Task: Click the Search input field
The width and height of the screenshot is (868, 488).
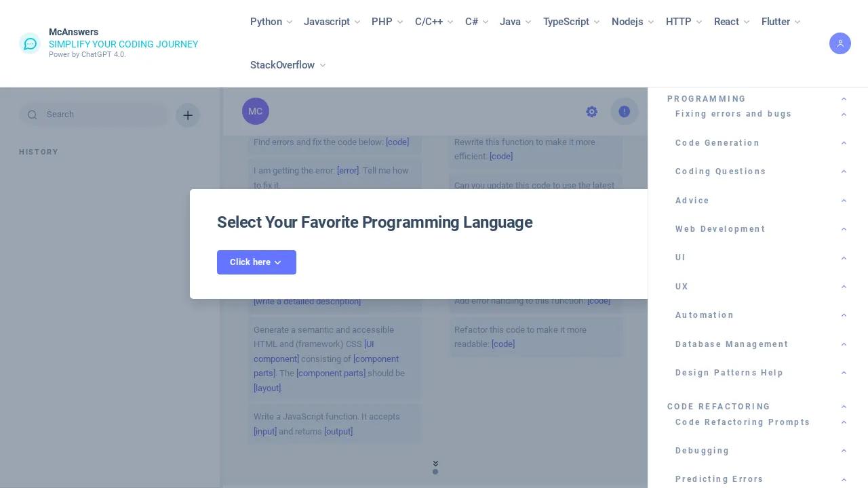Action: pyautogui.click(x=102, y=115)
